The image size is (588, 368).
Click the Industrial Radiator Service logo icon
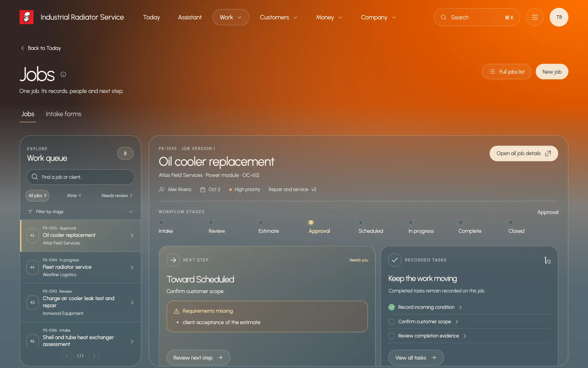pos(26,17)
